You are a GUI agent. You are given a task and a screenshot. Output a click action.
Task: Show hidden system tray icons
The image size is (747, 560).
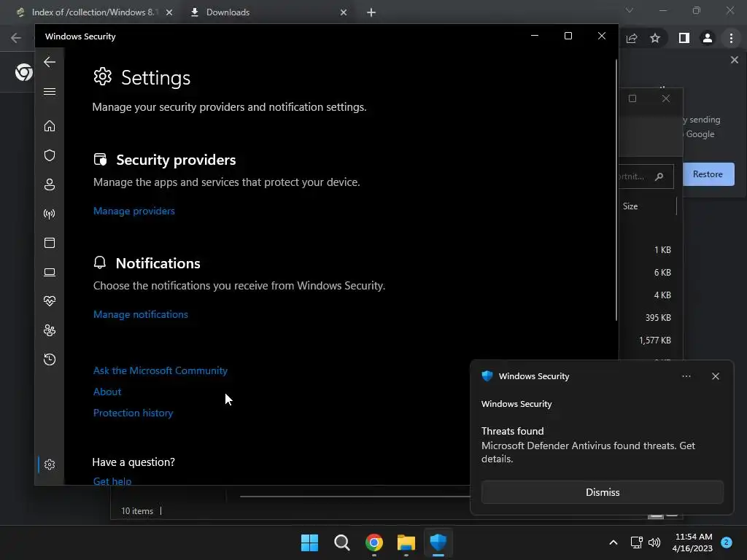click(613, 542)
